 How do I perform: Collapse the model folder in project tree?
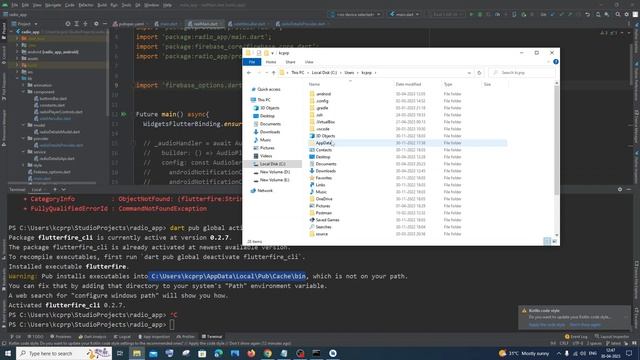click(24, 125)
